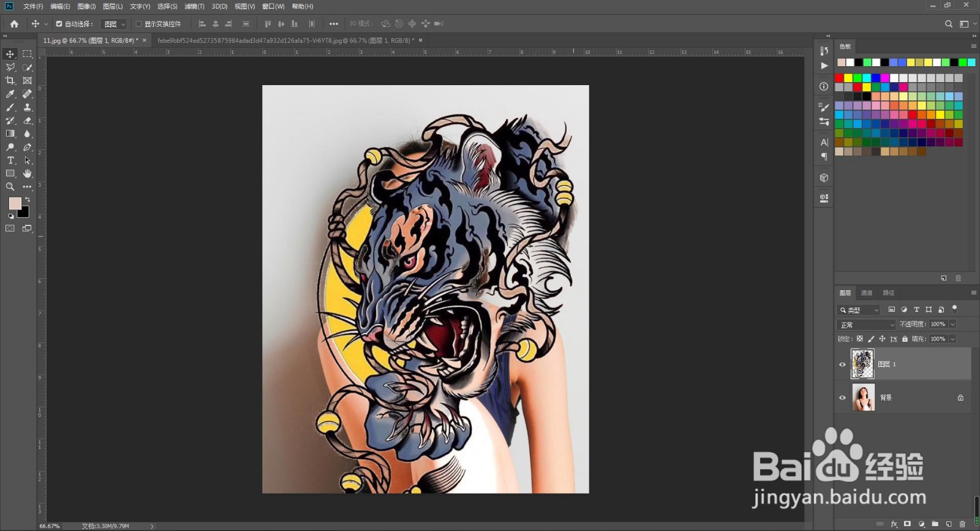
Task: Open the Edit Toolbar three-dots button
Action: (x=27, y=187)
